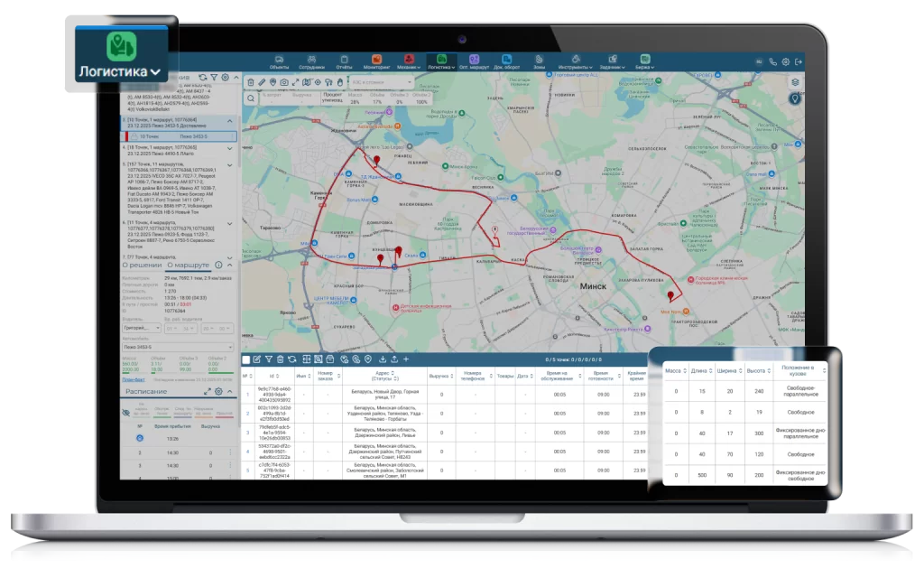Click the filter funnel icon above orders table
The image size is (924, 578).
[x=268, y=359]
